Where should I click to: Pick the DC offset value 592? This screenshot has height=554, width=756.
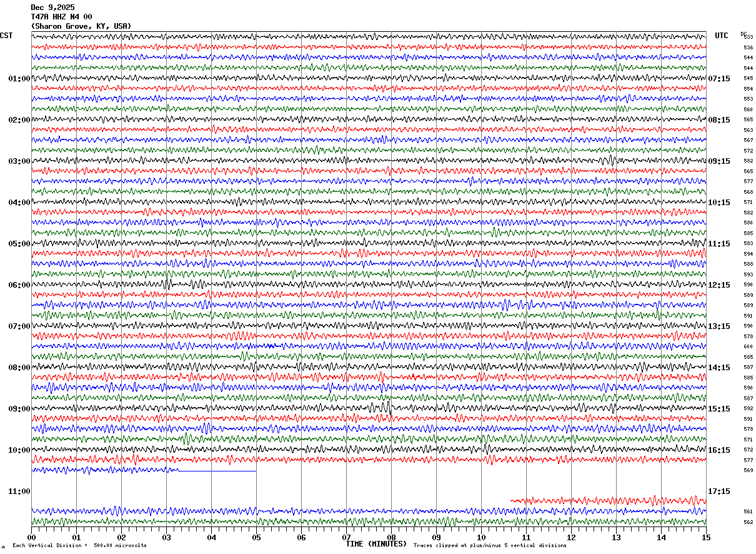pyautogui.click(x=748, y=408)
